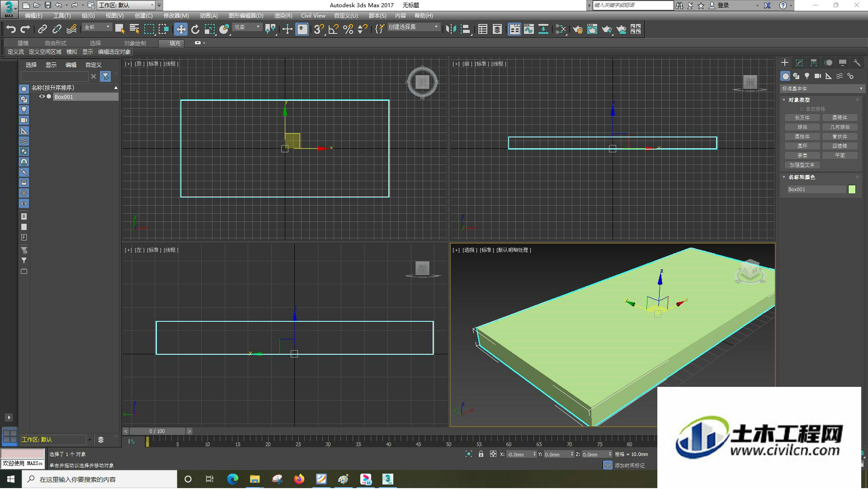
Task: Open the scene explorer workspace dropdown arrow
Action: pyautogui.click(x=90, y=440)
